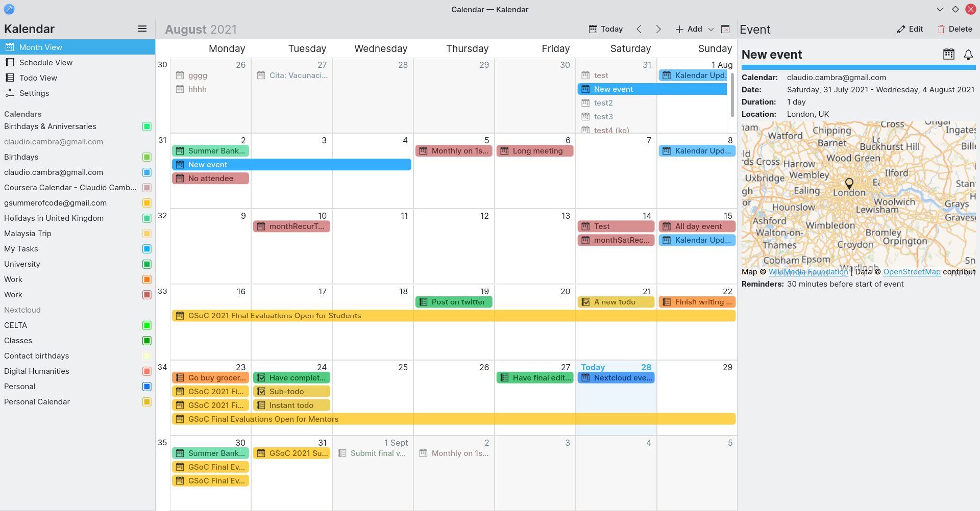The width and height of the screenshot is (980, 511).
Task: Open the hamburger menu next to Kalendar
Action: click(142, 29)
